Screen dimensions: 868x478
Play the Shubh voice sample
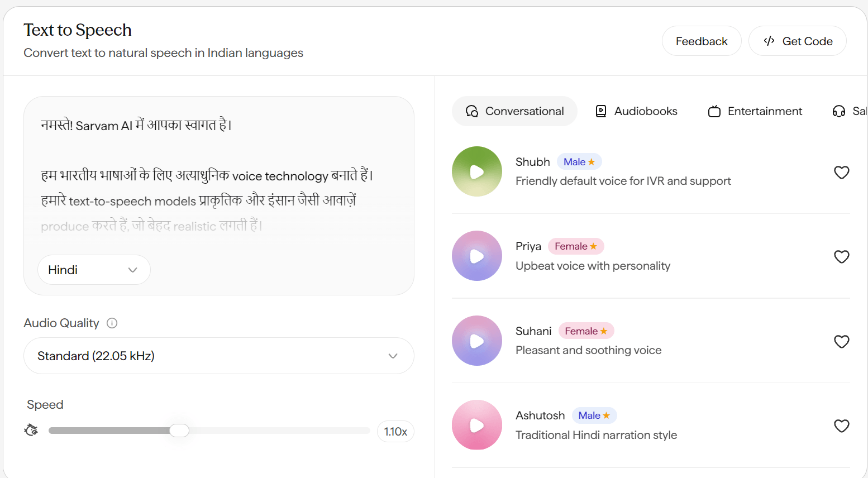(477, 171)
